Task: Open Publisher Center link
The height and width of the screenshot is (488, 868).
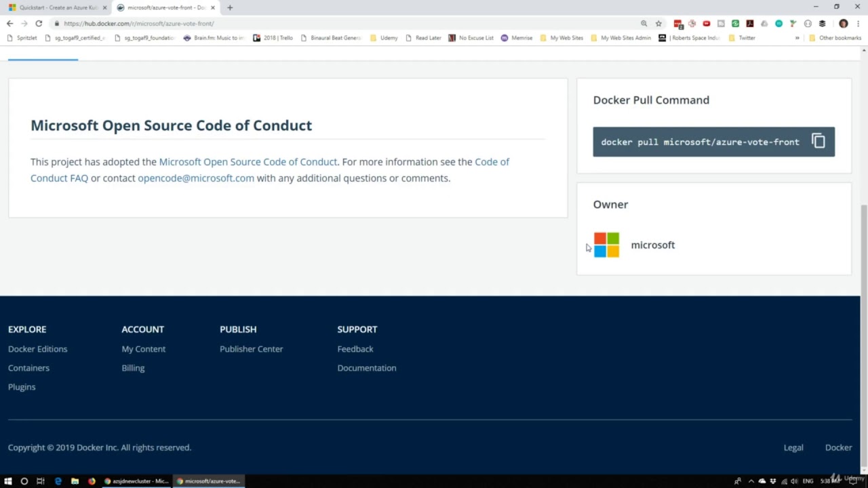Action: 252,349
